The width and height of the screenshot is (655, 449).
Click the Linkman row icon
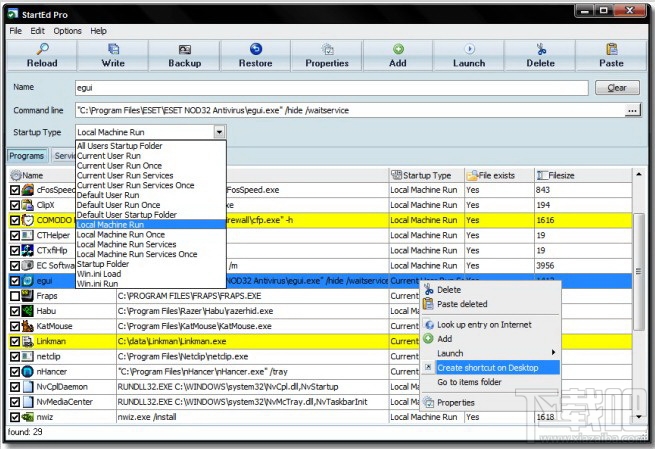coord(28,341)
